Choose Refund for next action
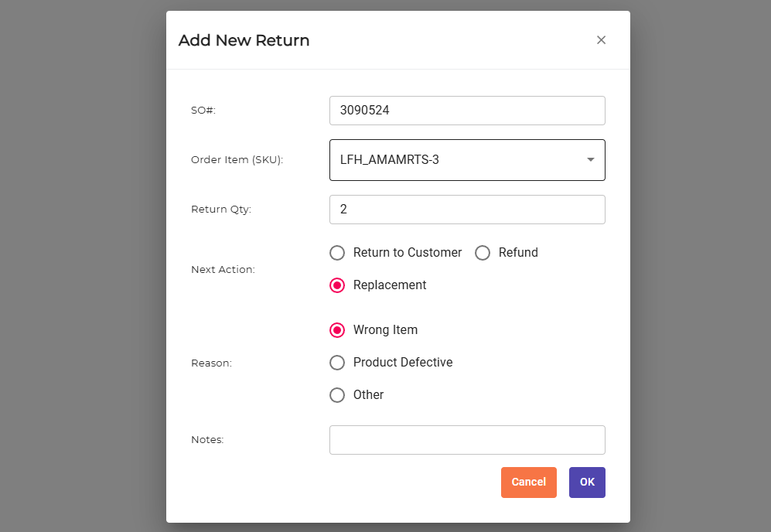771x532 pixels. pos(483,253)
